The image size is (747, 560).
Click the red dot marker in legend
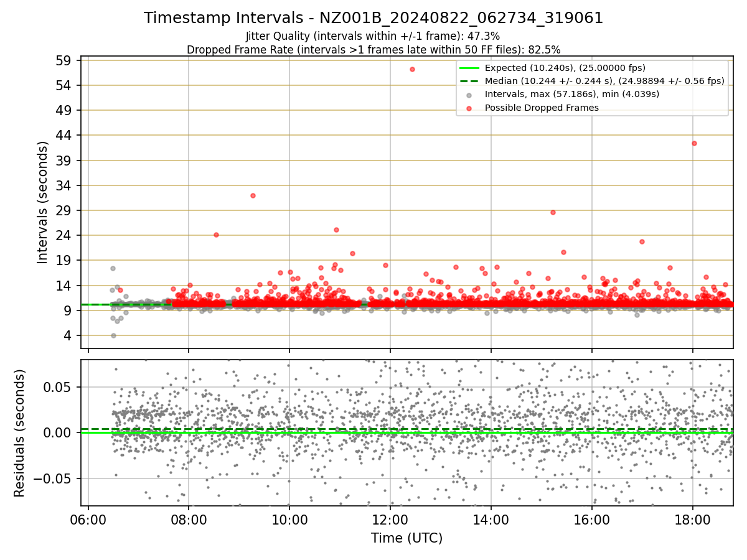click(x=469, y=108)
